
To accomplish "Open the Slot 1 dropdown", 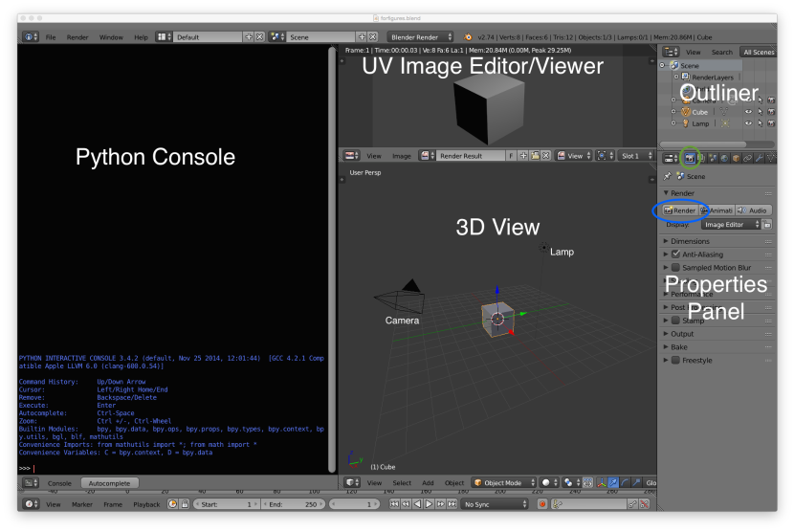I will pos(636,156).
